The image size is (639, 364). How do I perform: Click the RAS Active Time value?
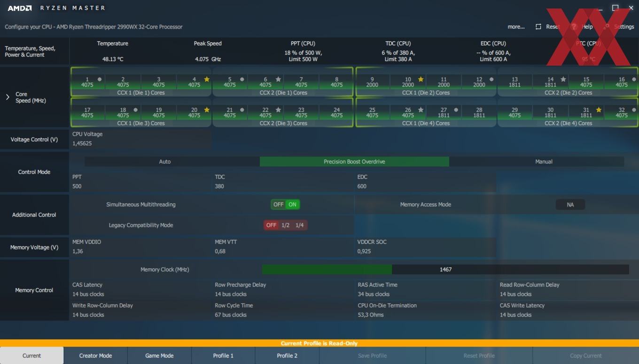tap(374, 294)
